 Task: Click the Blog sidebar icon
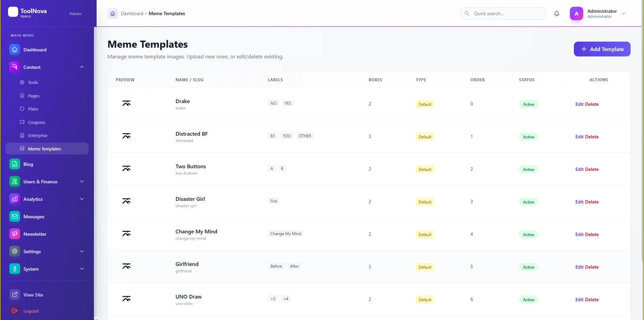tap(14, 164)
